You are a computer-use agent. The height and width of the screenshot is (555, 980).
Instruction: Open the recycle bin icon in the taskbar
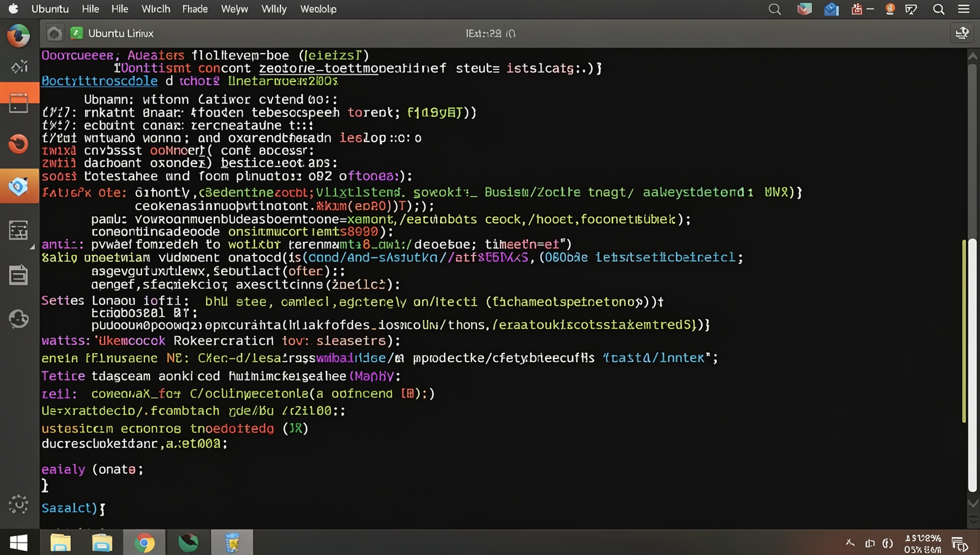click(232, 543)
